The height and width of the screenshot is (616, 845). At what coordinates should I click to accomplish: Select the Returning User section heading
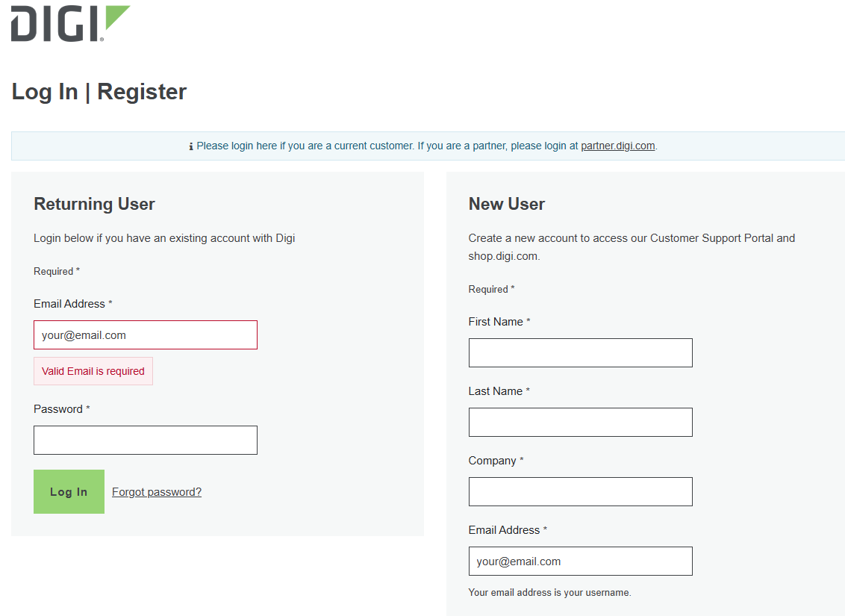pyautogui.click(x=94, y=204)
